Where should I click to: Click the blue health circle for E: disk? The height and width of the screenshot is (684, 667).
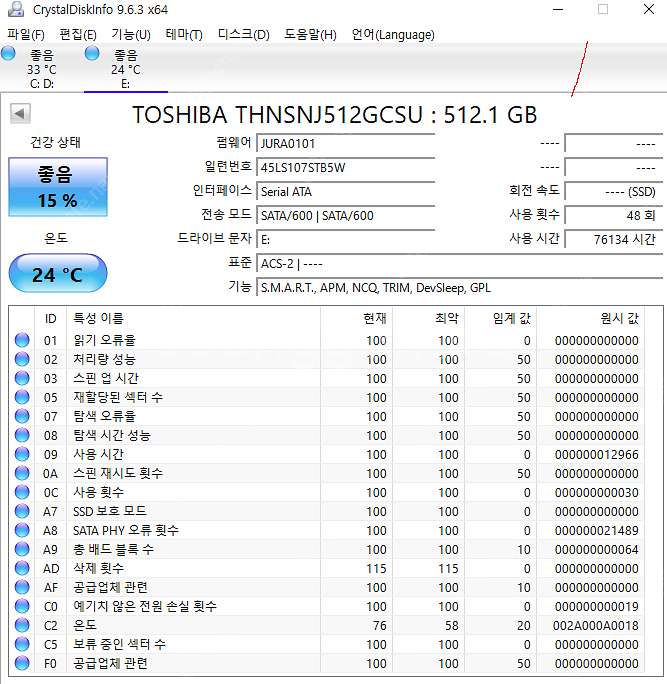[92, 54]
